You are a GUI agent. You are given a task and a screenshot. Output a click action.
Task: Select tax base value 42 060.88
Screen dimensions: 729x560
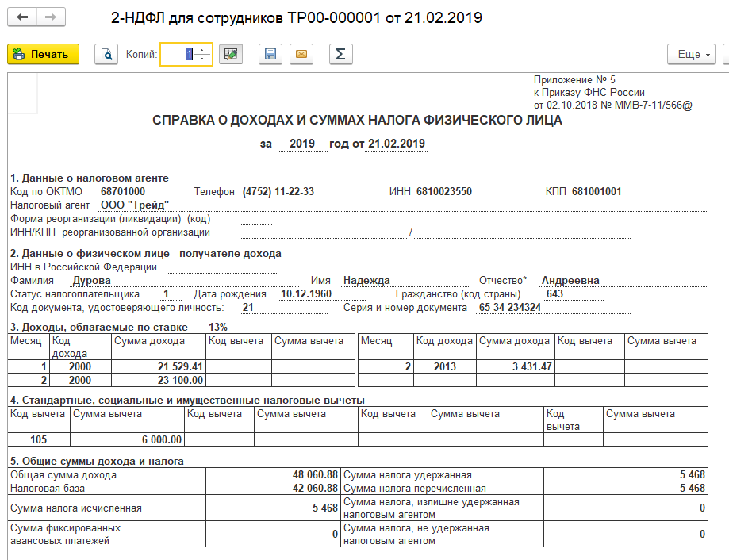tap(315, 488)
